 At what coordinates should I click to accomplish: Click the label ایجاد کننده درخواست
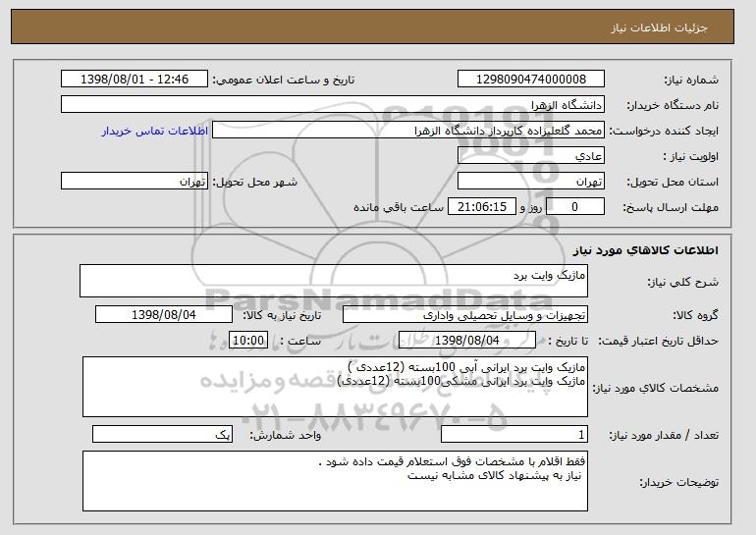664,132
